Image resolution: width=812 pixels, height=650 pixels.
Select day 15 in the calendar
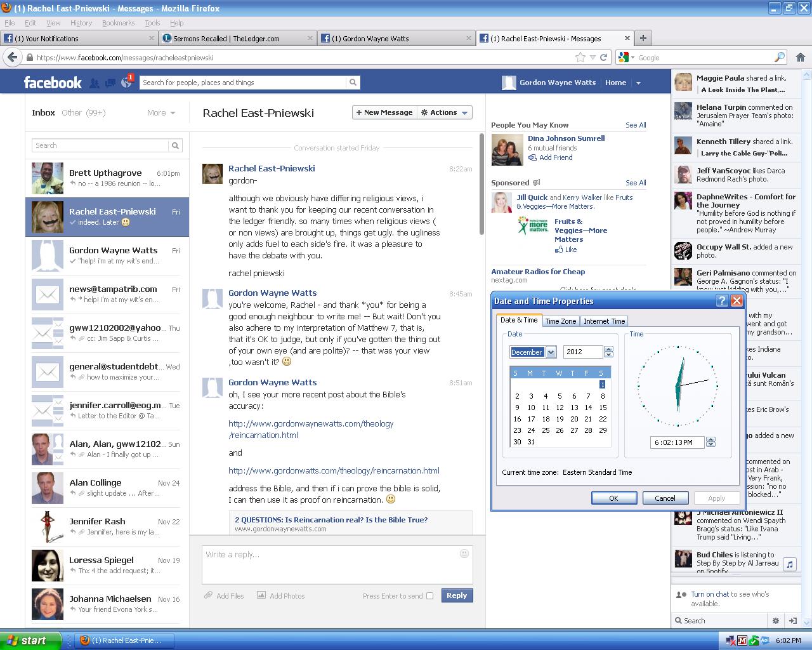point(603,408)
